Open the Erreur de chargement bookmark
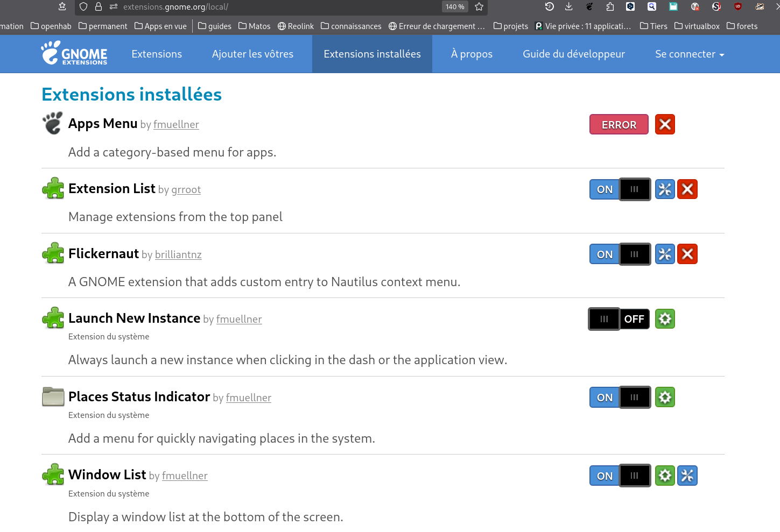 tap(437, 26)
